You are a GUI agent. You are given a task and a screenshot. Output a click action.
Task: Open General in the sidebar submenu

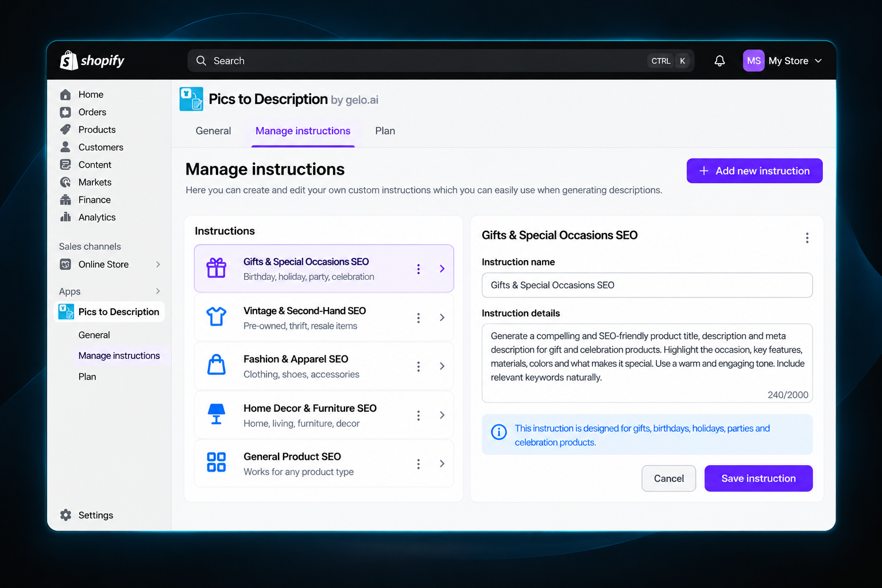point(94,335)
